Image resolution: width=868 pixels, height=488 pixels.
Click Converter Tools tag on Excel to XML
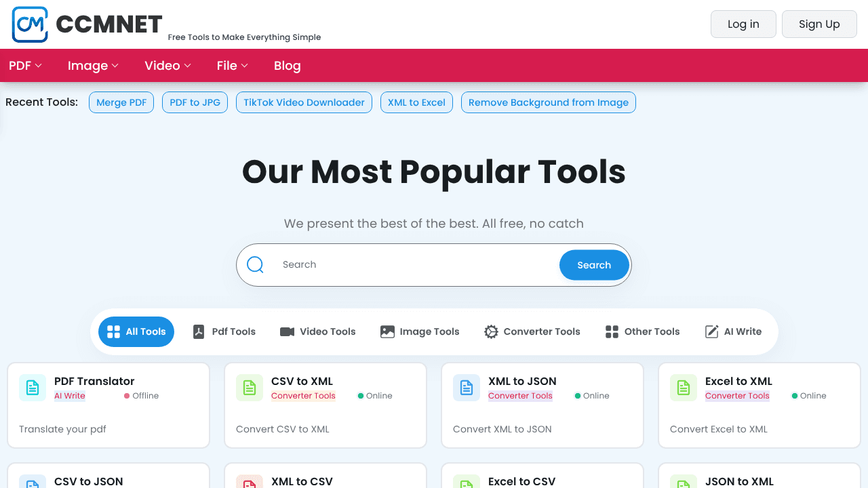(737, 396)
